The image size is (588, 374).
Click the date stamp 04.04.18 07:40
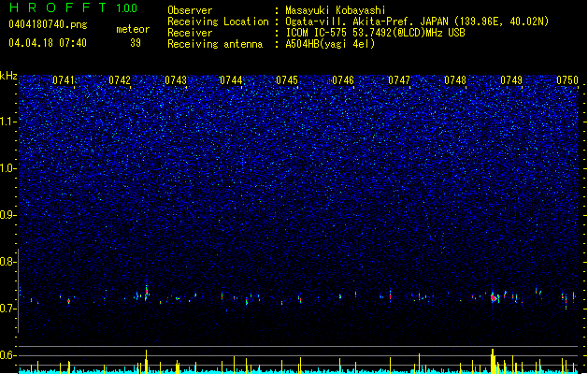tap(48, 43)
